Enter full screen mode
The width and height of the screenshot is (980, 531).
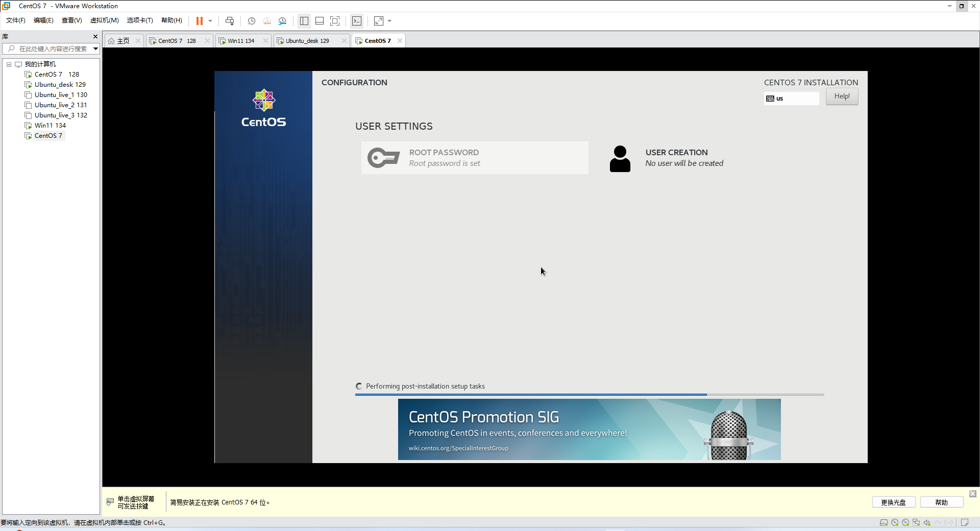(335, 21)
